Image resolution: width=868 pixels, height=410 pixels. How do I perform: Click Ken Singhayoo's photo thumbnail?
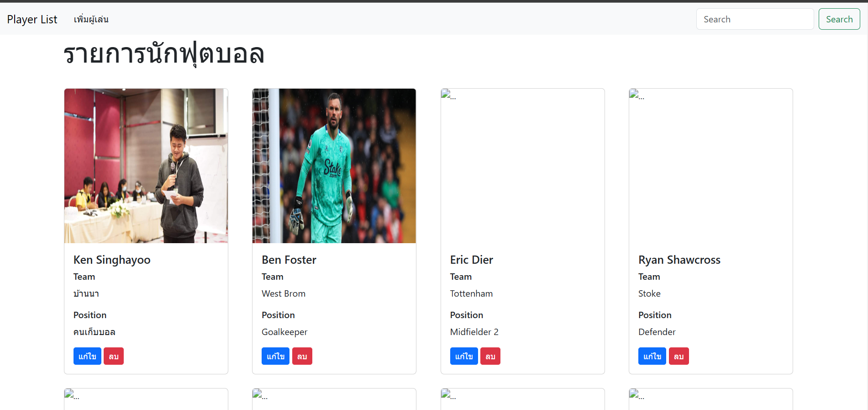(x=146, y=166)
